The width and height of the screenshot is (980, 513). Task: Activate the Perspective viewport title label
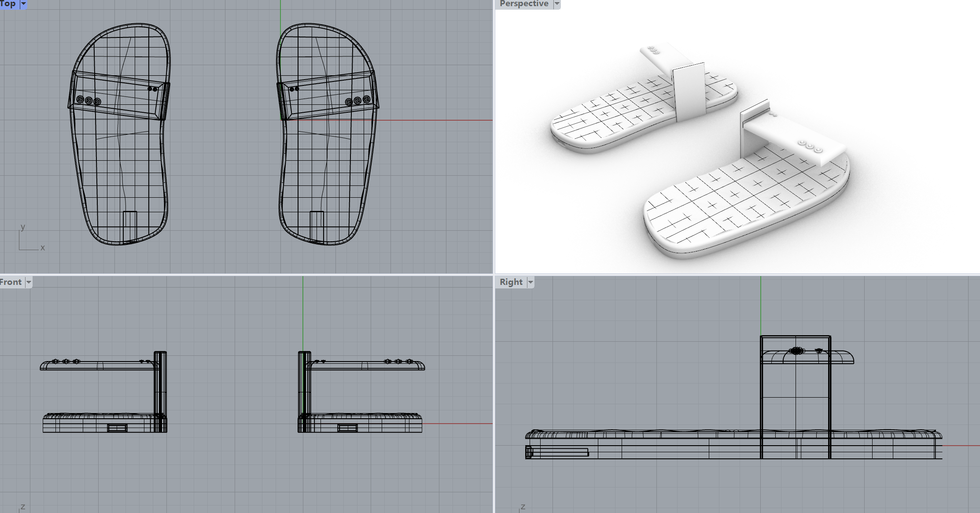click(x=524, y=4)
